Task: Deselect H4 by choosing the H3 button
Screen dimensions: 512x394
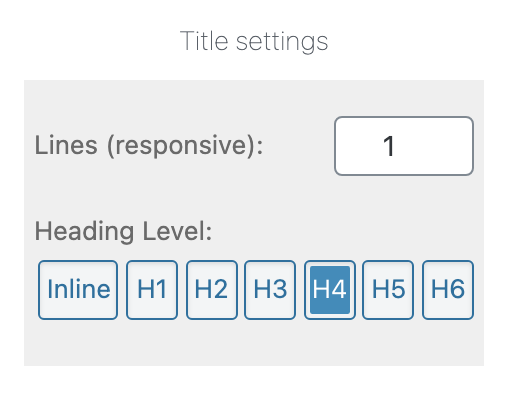Action: click(270, 290)
